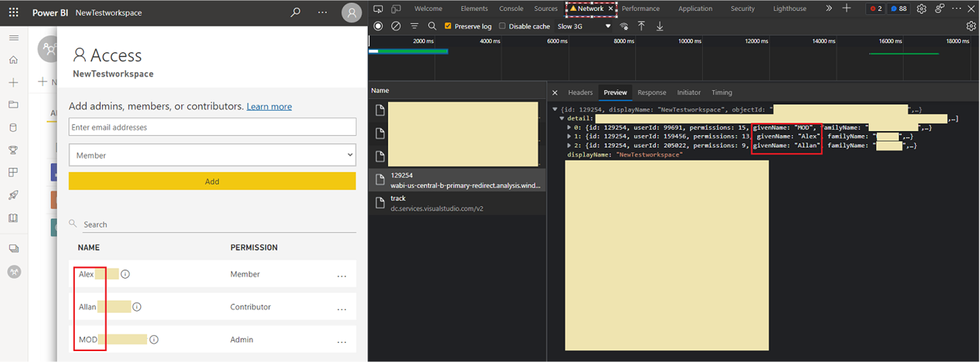Open the Performance tab
The height and width of the screenshot is (362, 980).
pos(641,9)
